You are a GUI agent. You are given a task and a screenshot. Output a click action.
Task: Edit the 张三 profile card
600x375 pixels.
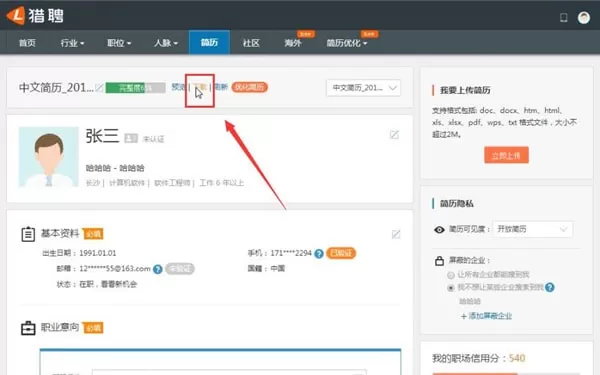[394, 135]
